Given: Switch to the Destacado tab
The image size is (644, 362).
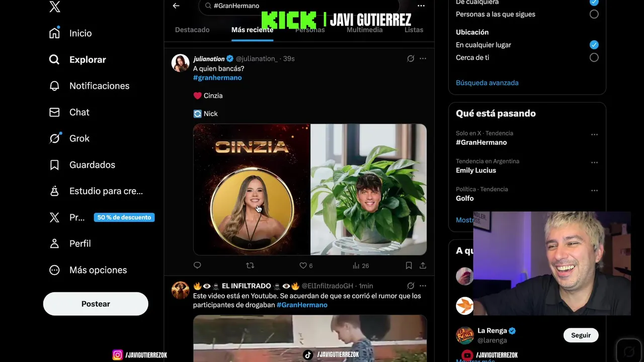Looking at the screenshot, I should 192,30.
